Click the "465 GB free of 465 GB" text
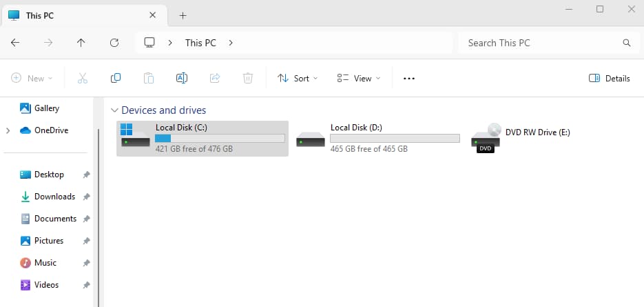This screenshot has width=644, height=307. [x=368, y=149]
